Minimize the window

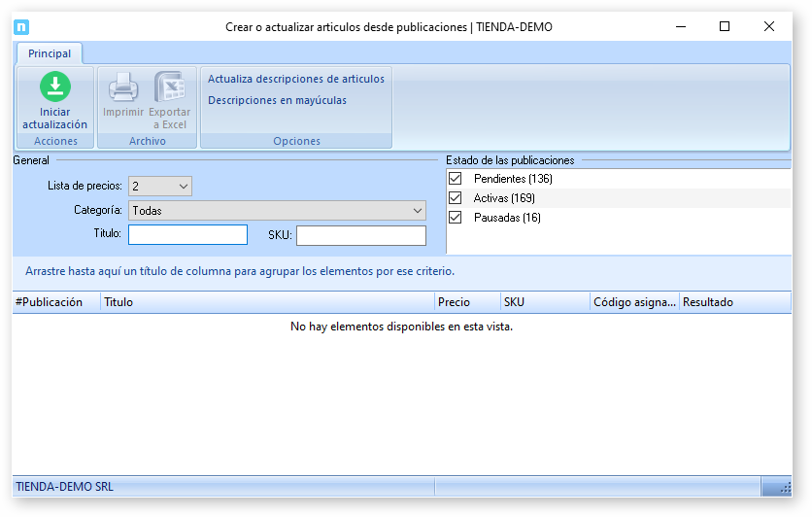[x=680, y=27]
